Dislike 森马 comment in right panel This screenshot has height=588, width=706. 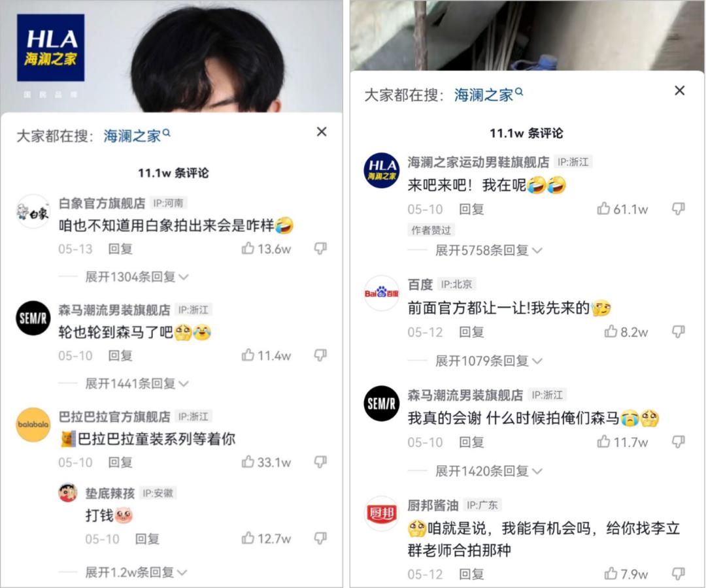(678, 442)
